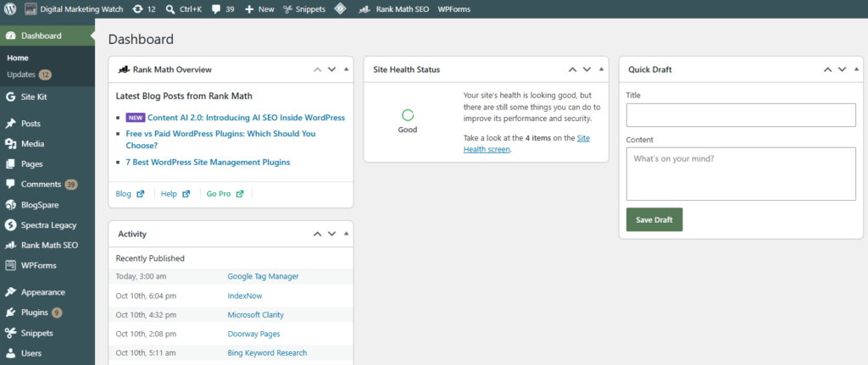Screen dimensions: 868x365
Task: Click the Rank Math SEO chart icon in the admin bar
Action: (x=364, y=9)
